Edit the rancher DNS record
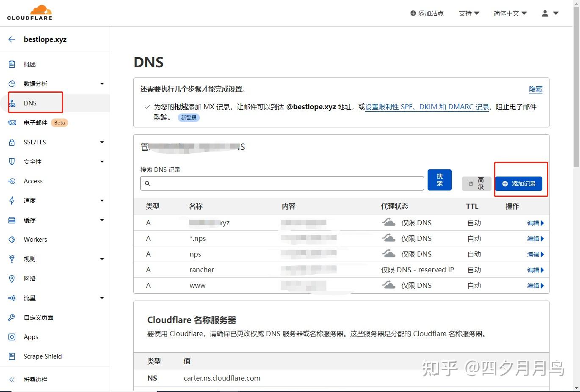This screenshot has height=392, width=580. click(535, 270)
